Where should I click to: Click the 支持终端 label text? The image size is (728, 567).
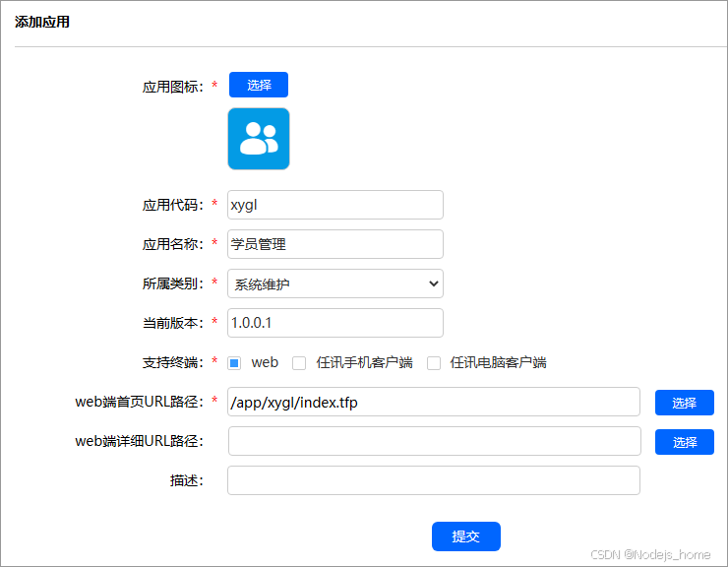pyautogui.click(x=173, y=362)
